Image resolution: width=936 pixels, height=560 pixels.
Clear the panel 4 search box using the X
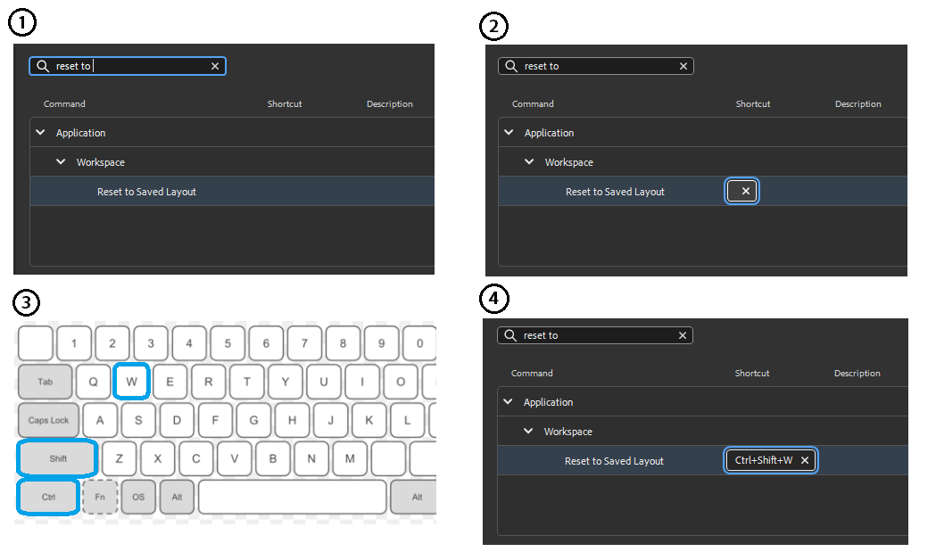click(x=682, y=334)
